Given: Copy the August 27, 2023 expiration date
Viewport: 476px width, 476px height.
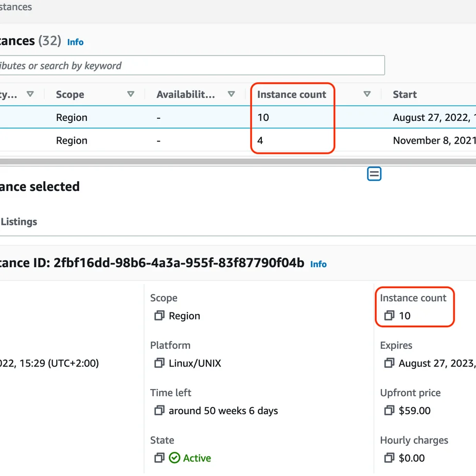Looking at the screenshot, I should coord(389,363).
